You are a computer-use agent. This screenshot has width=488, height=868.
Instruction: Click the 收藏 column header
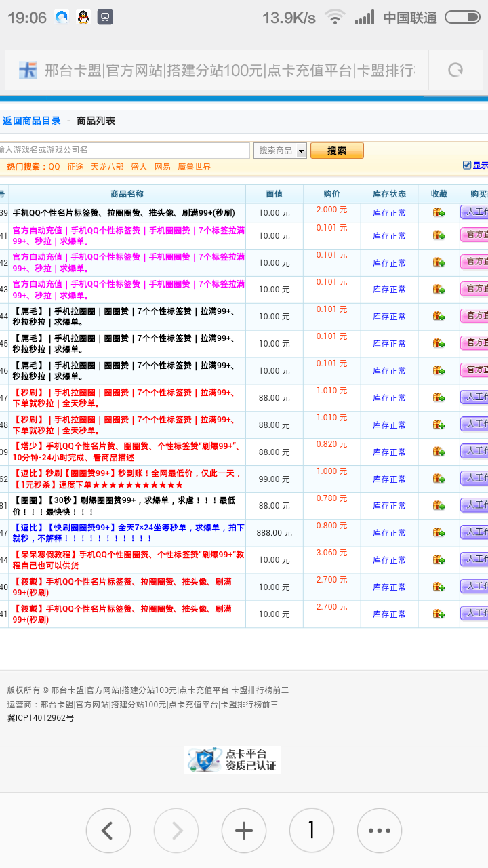point(439,194)
